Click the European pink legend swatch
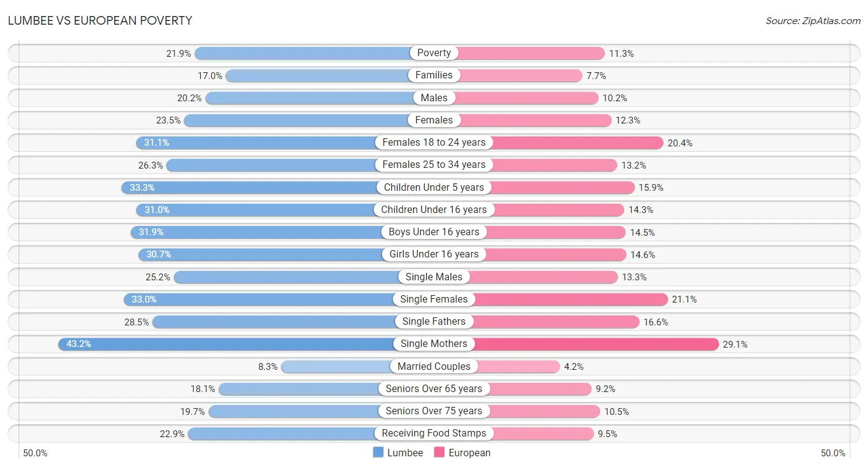Screen dimensions: 868x468 coord(440,453)
